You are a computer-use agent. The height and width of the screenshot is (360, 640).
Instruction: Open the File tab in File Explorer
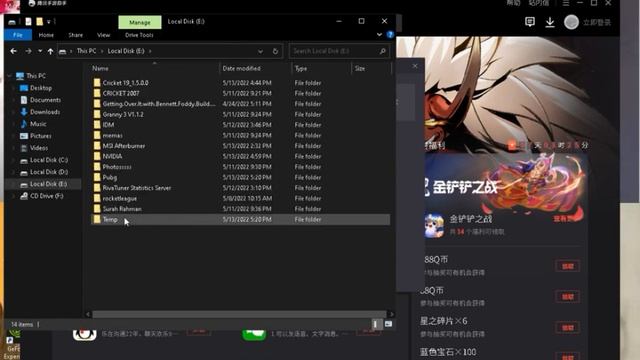tap(18, 35)
